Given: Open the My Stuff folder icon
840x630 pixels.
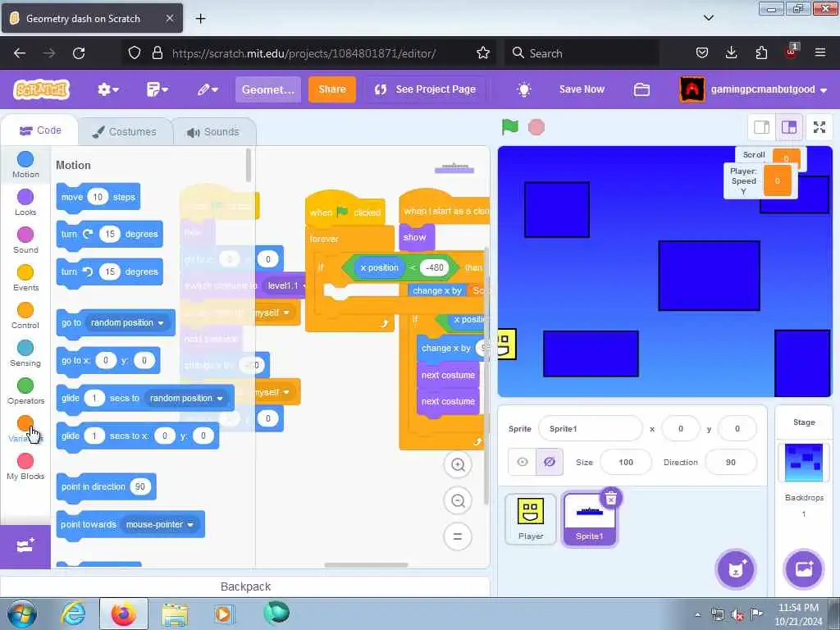Looking at the screenshot, I should pos(641,89).
